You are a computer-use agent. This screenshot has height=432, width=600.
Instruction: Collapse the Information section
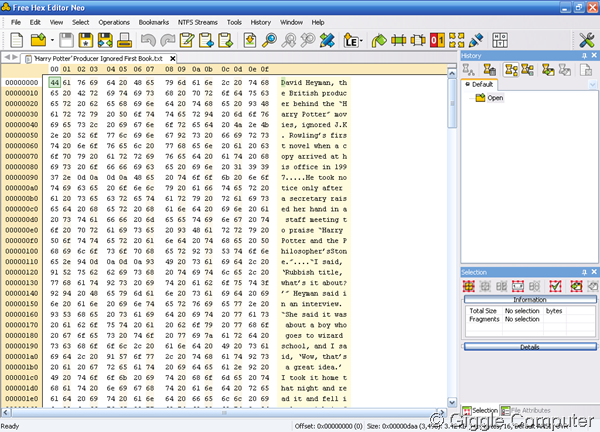530,299
